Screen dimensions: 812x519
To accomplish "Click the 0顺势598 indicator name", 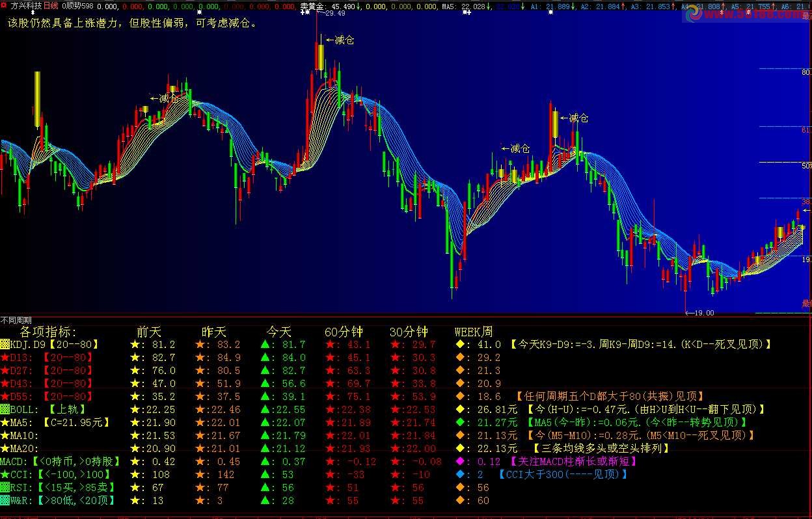I will coord(77,6).
